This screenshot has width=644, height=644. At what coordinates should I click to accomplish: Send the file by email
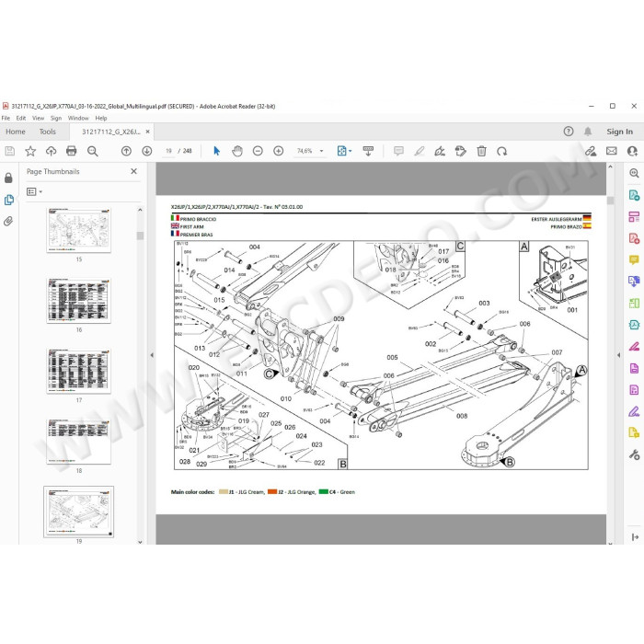612,151
